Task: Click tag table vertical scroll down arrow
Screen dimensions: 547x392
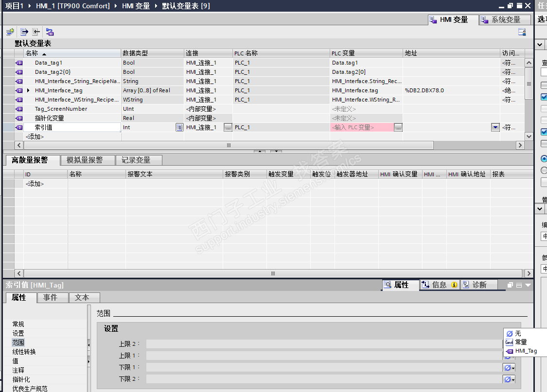Action: pyautogui.click(x=529, y=136)
